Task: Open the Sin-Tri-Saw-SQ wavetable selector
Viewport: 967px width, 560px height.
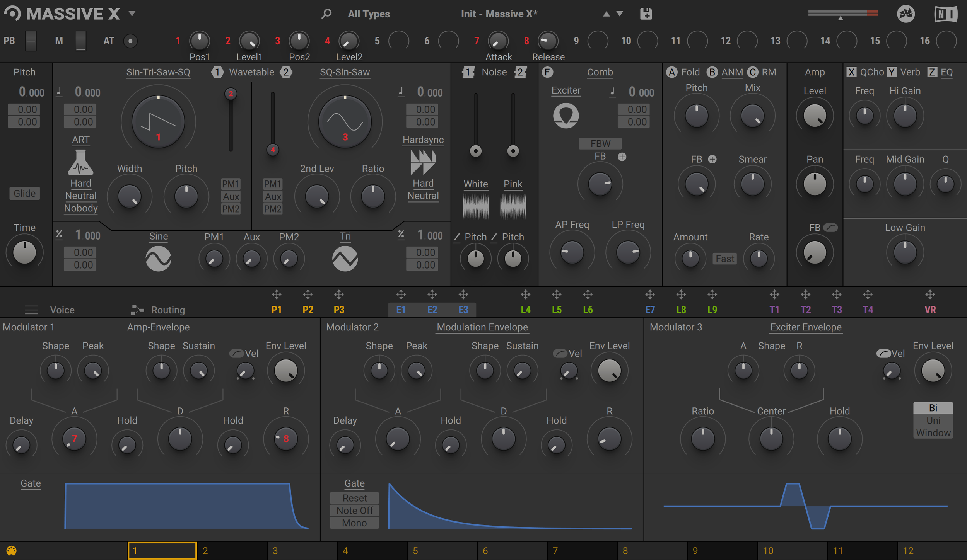Action: pyautogui.click(x=158, y=72)
